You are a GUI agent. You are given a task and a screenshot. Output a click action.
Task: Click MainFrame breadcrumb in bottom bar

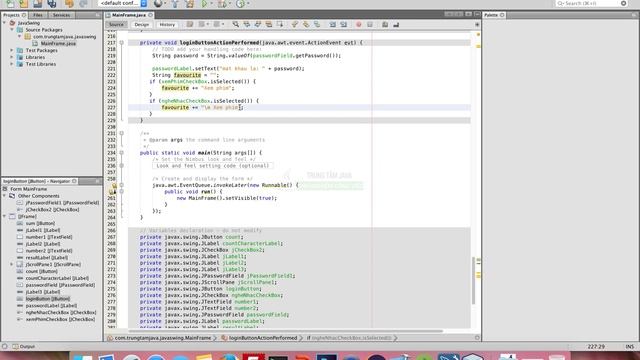coord(159,338)
